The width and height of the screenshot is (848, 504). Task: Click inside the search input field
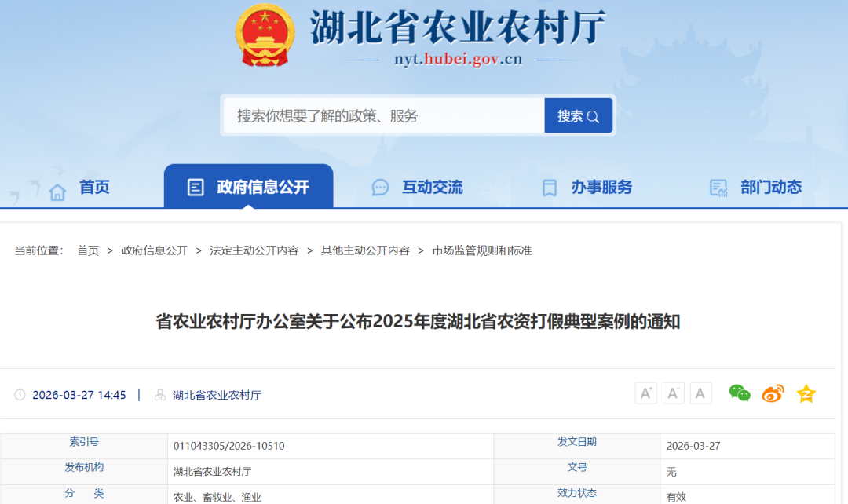tap(377, 115)
